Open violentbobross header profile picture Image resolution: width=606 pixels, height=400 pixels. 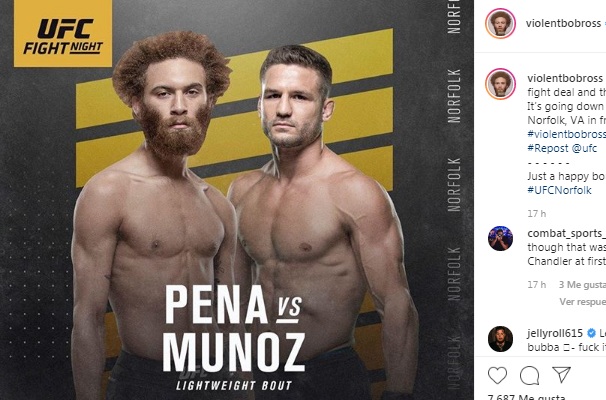point(500,23)
